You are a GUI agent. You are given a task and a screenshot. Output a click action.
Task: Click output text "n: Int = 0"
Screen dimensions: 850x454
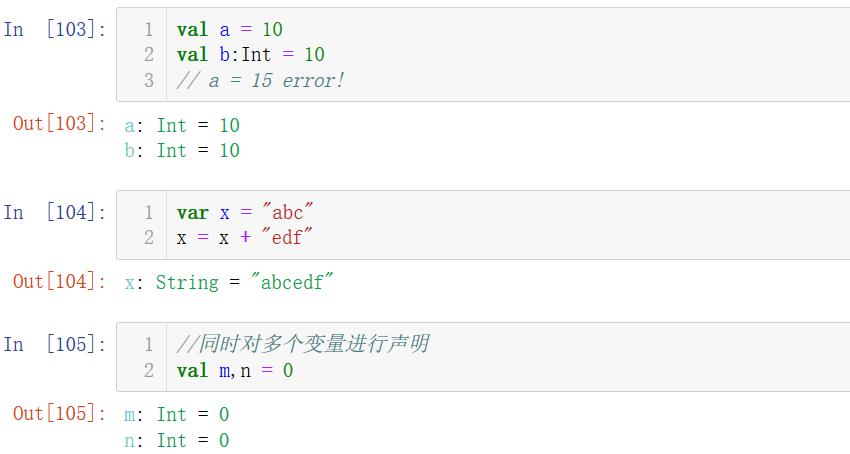176,440
